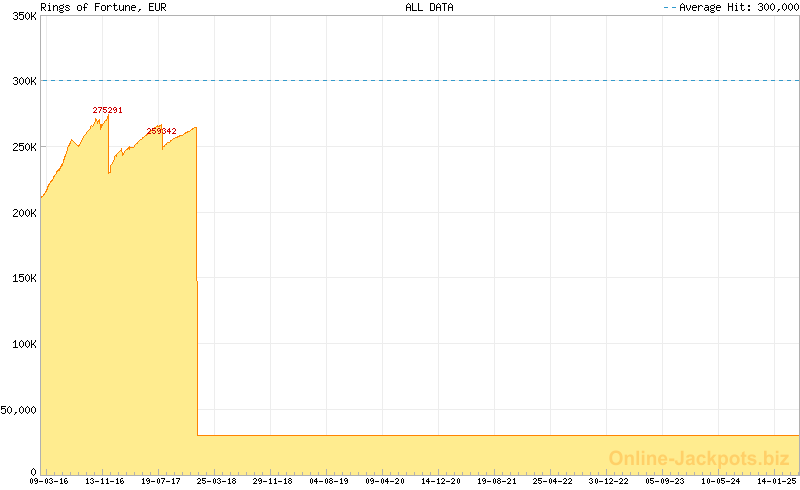Click the red 275291 peak label
This screenshot has height=490, width=800.
click(x=107, y=110)
